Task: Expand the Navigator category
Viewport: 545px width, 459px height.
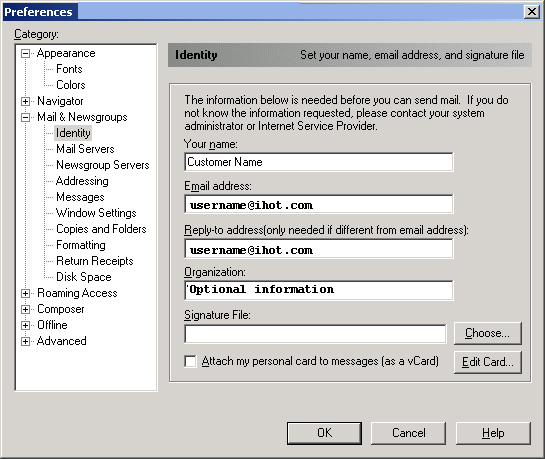Action: pos(25,101)
